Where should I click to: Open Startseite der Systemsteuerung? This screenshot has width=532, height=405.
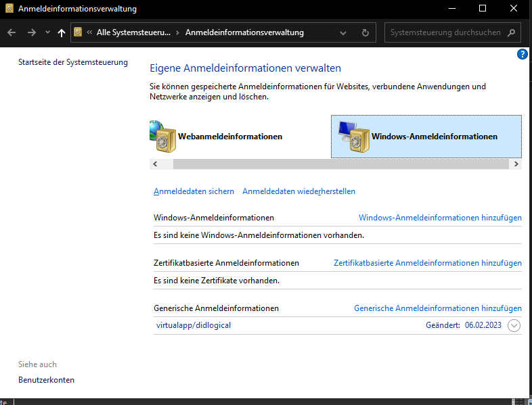point(73,62)
